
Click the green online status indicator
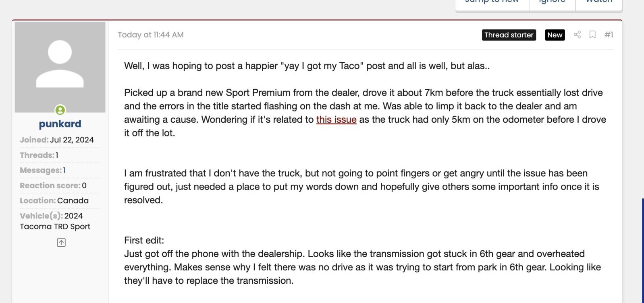[x=60, y=110]
